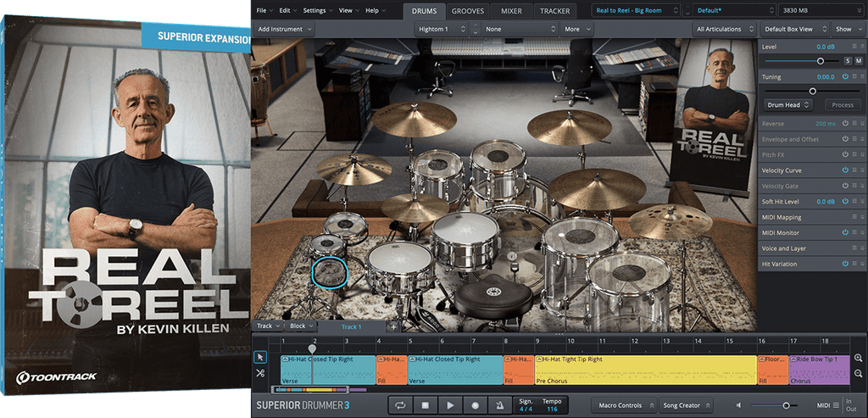Open the Envelope and Offset menu icon
The image size is (868, 418).
point(854,139)
